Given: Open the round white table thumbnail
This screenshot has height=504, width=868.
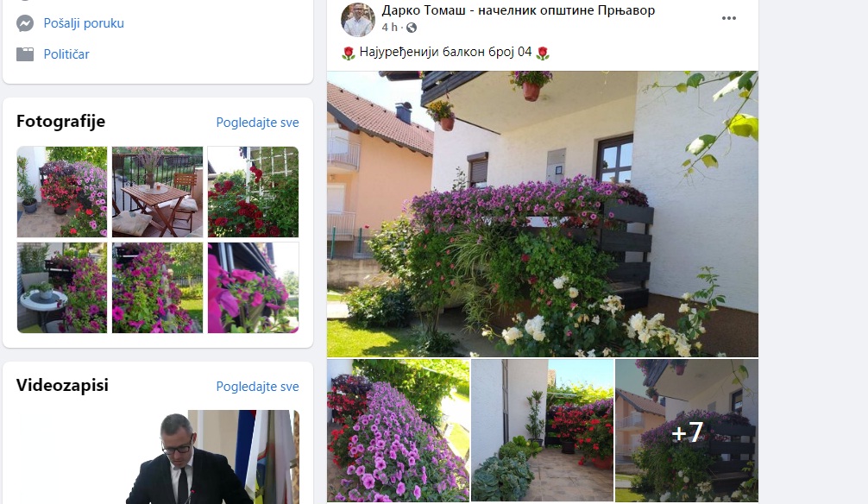Looking at the screenshot, I should tap(62, 287).
